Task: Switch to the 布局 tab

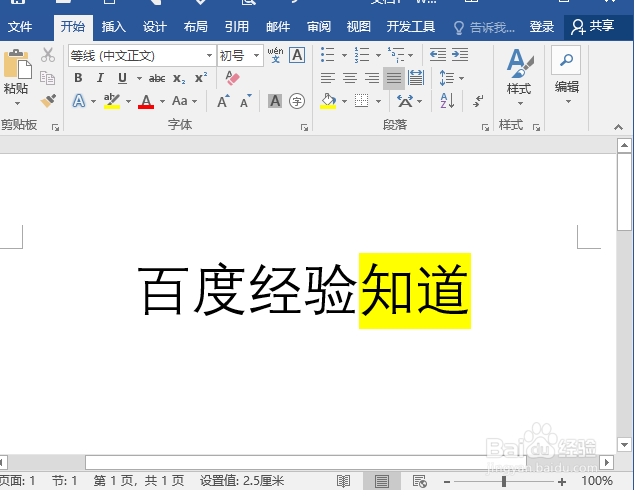Action: click(x=196, y=27)
